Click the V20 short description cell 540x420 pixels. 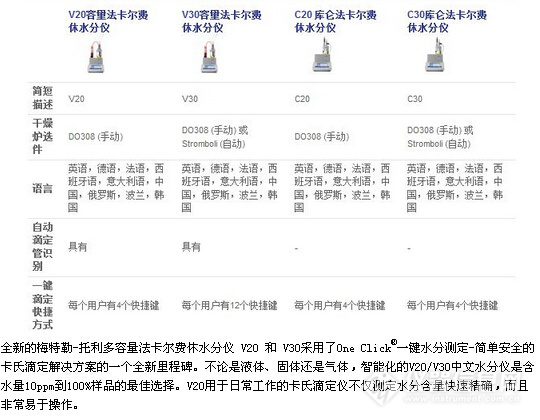click(76, 99)
